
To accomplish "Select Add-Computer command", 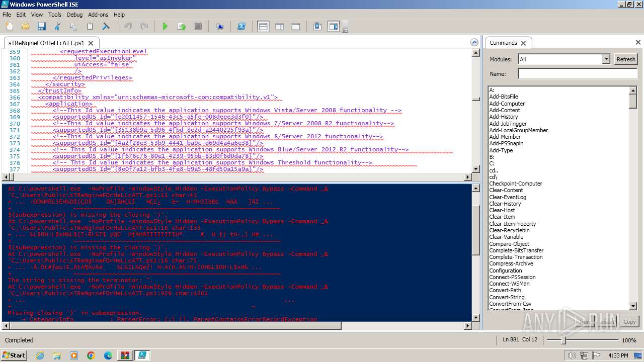I will click(x=507, y=104).
